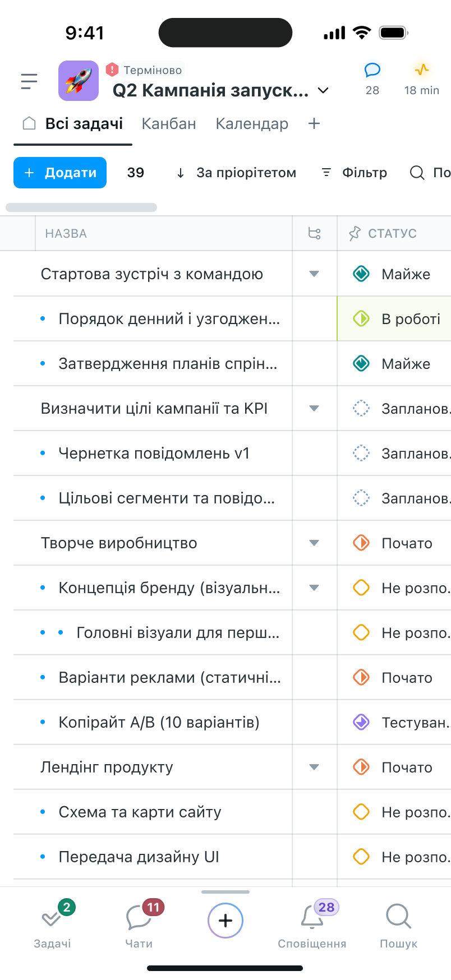Open Сповіщення bell in bottom bar
This screenshot has height=980, width=451.
click(312, 925)
